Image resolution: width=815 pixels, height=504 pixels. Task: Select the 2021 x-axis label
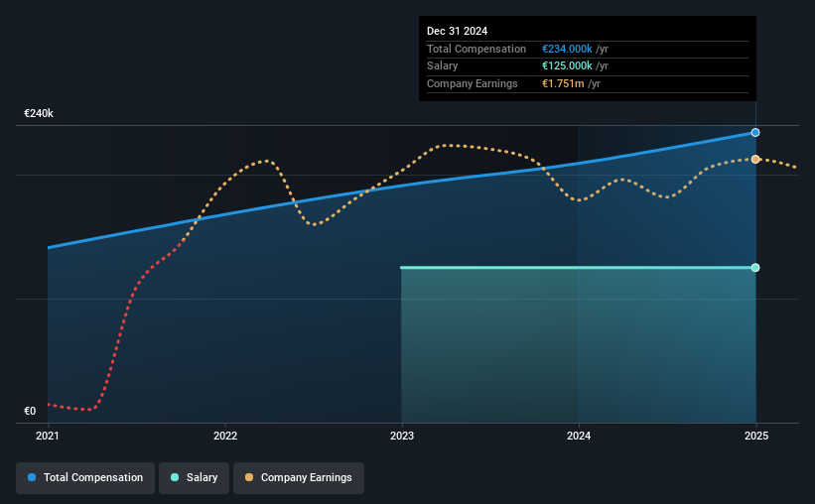pos(48,436)
